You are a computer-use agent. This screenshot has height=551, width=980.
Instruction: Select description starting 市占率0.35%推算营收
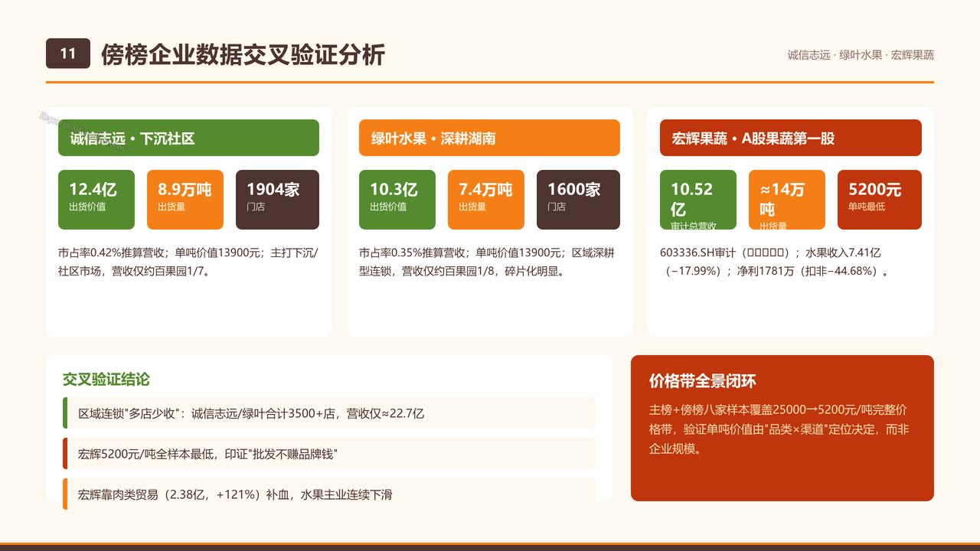click(487, 262)
